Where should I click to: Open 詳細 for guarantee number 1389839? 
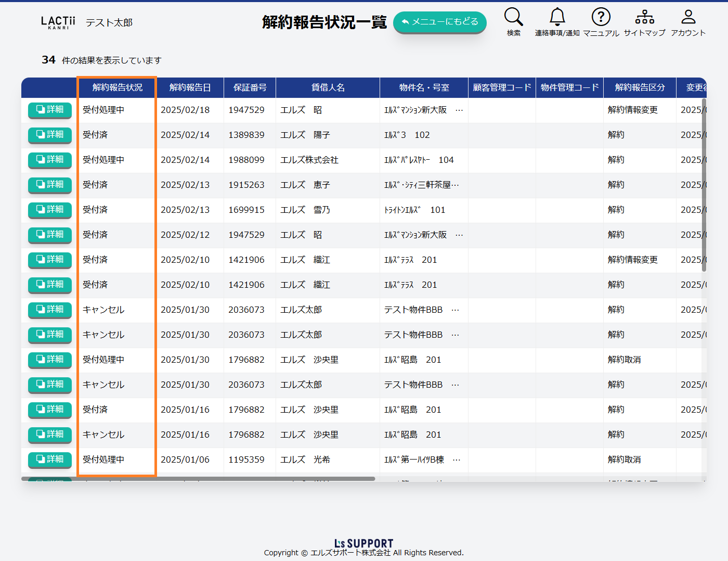(50, 135)
